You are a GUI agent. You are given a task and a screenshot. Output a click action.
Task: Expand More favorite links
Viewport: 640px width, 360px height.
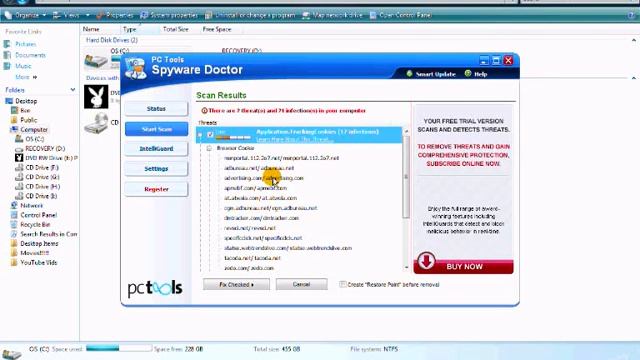26,77
